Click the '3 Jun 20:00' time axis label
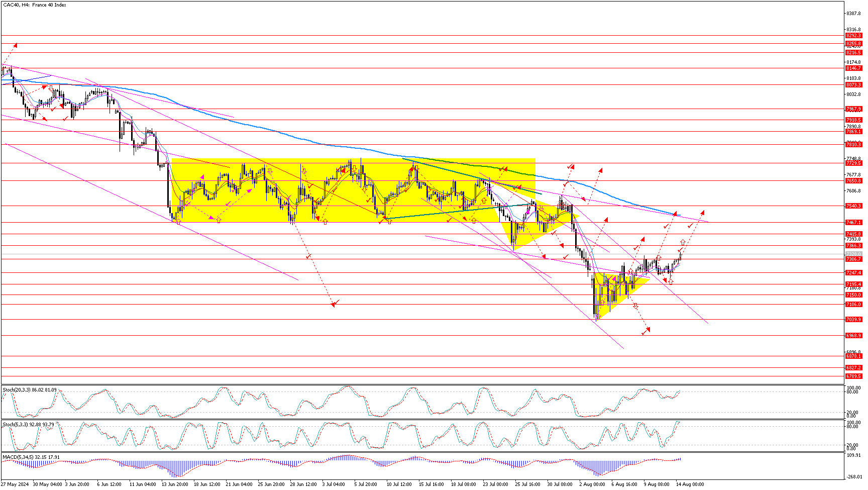This screenshot has height=490, width=868. 77,484
